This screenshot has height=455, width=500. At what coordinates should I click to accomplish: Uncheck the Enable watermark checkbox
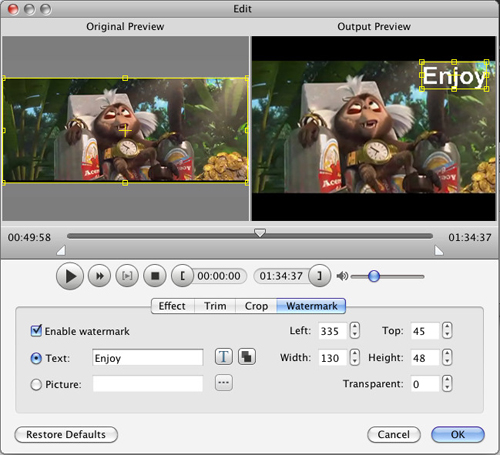(x=36, y=331)
